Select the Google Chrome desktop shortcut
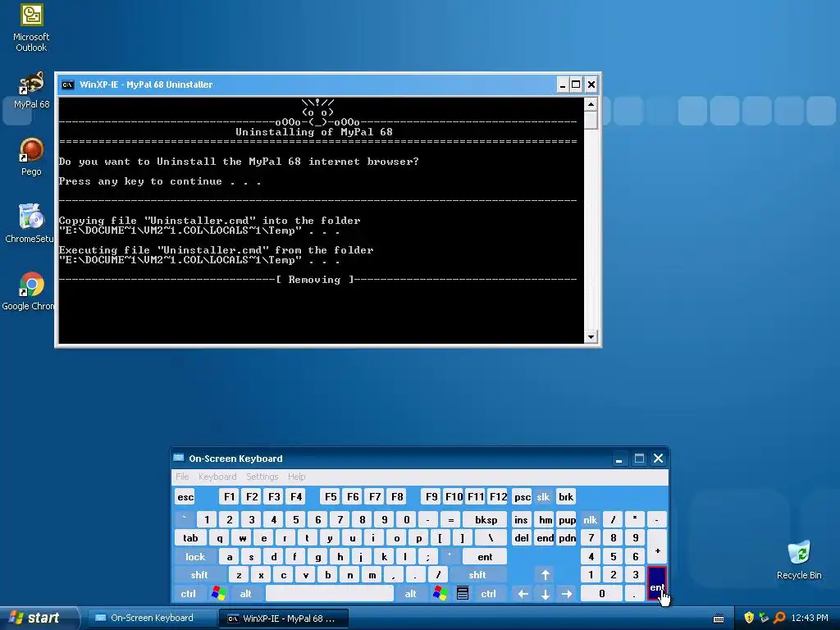 (29, 291)
